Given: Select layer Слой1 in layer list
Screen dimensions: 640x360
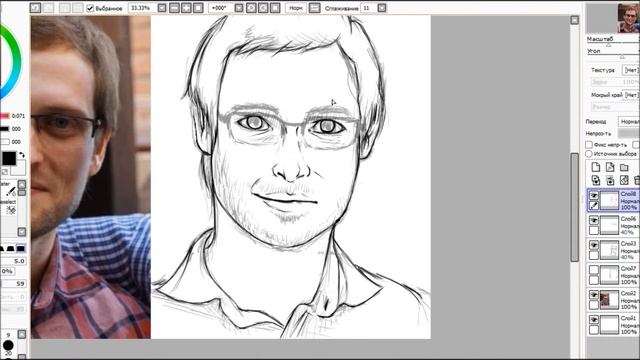Looking at the screenshot, I should 613,325.
